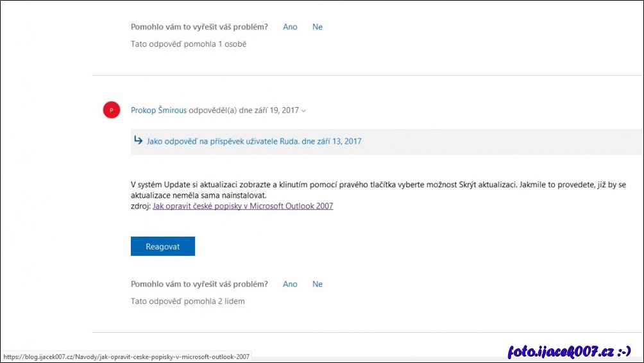644x363 pixels.
Task: Vote Ne under Prokop Šmirous's answer
Action: coord(317,284)
